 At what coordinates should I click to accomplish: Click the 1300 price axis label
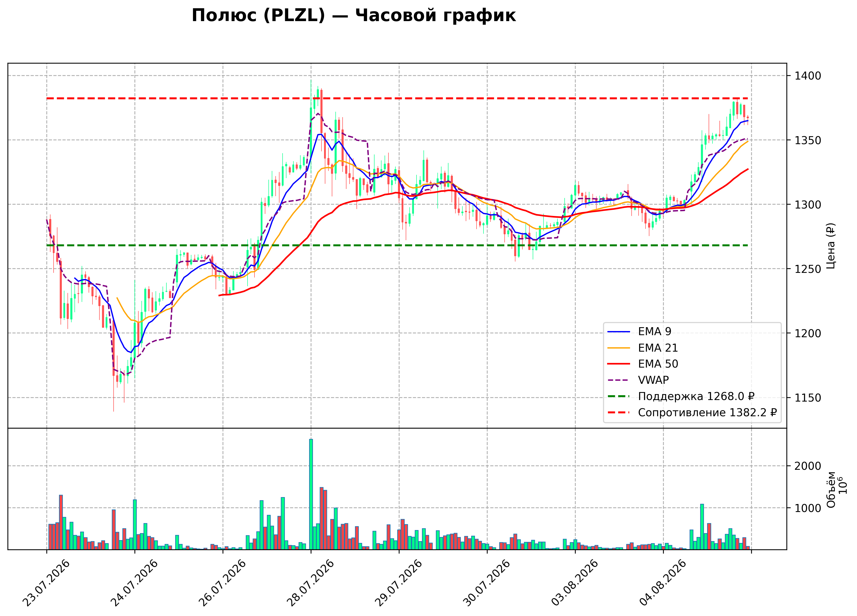pos(808,205)
